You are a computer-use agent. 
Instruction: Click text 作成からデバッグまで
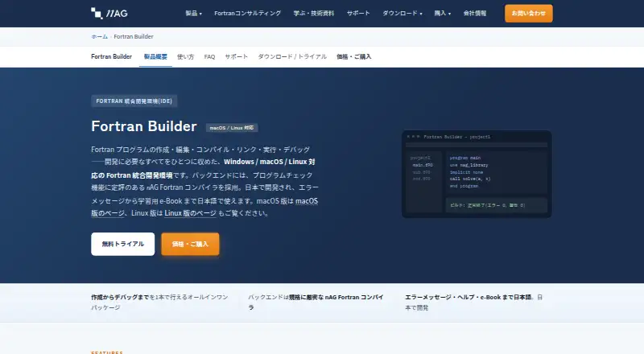pyautogui.click(x=120, y=297)
